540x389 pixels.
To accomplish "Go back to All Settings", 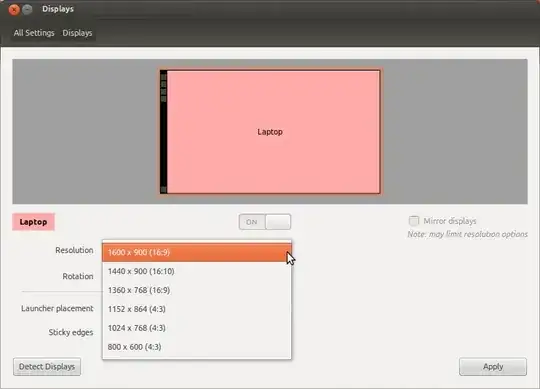I will (x=34, y=33).
